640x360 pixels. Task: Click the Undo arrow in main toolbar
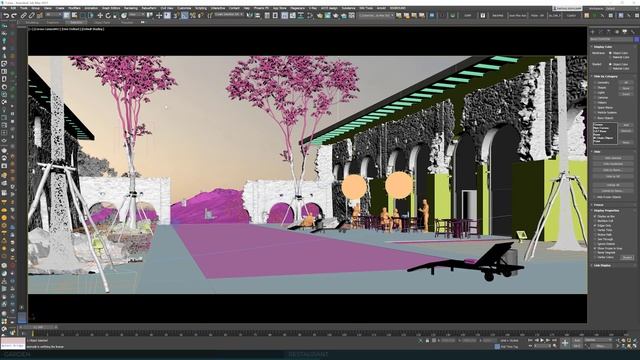tap(6, 16)
